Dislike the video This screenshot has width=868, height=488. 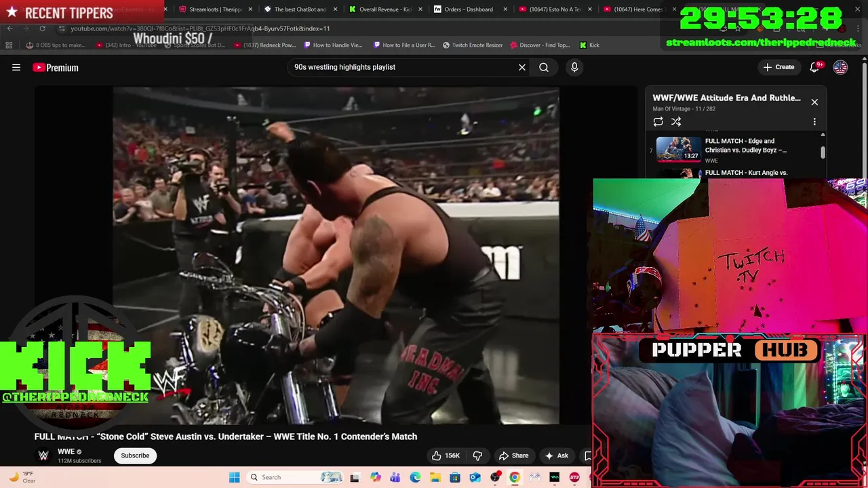pos(477,455)
